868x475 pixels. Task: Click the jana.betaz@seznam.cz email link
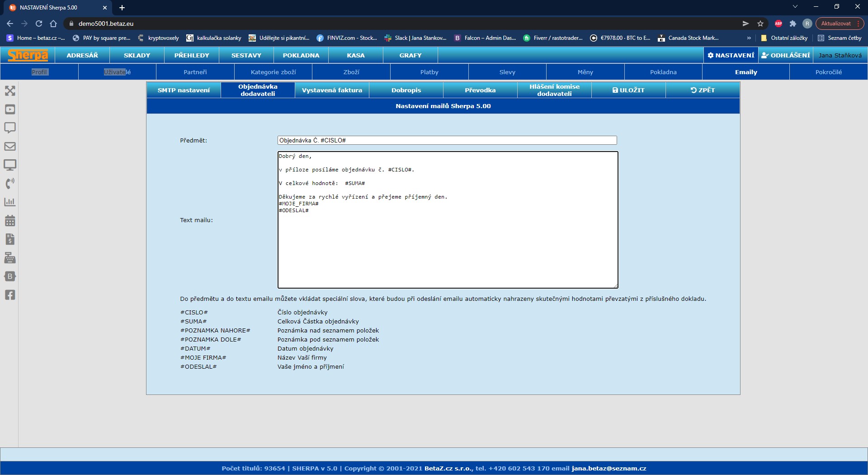point(609,468)
